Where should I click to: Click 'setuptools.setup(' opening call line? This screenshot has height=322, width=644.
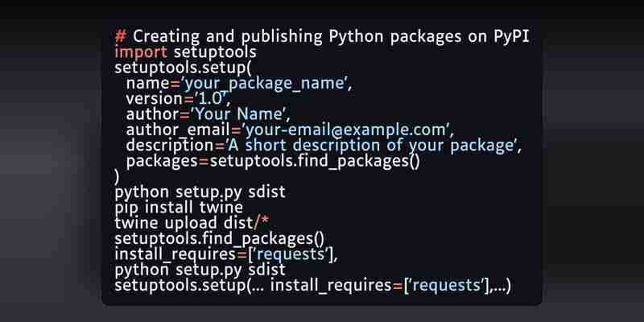point(183,68)
